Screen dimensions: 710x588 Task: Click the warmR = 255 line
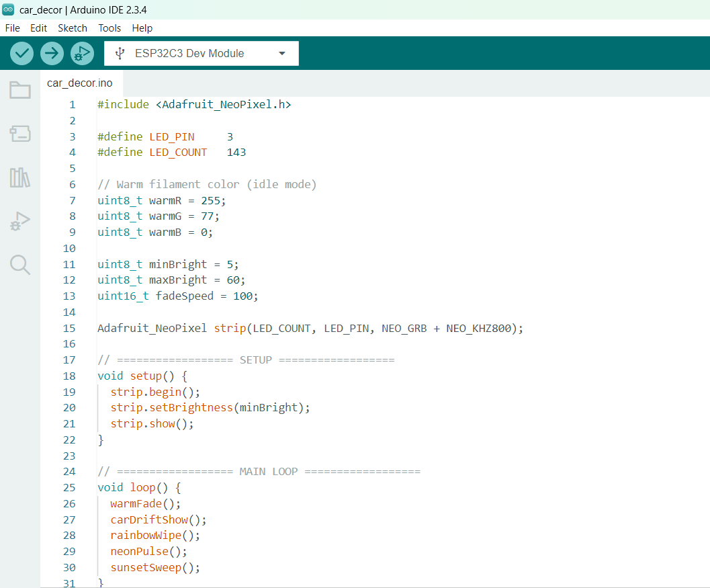tap(162, 201)
